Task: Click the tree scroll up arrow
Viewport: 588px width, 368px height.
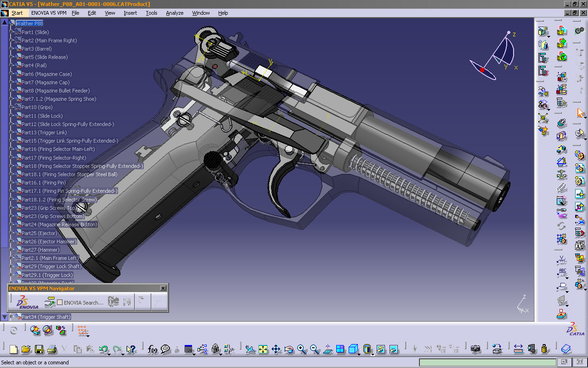Action: tap(5, 22)
